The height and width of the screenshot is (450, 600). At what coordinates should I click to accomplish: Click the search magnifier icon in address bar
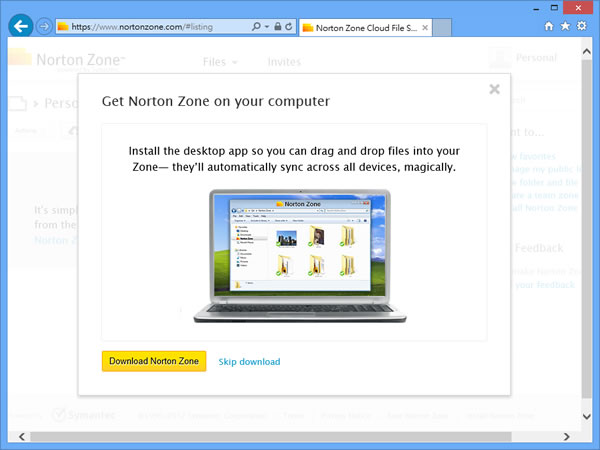256,26
